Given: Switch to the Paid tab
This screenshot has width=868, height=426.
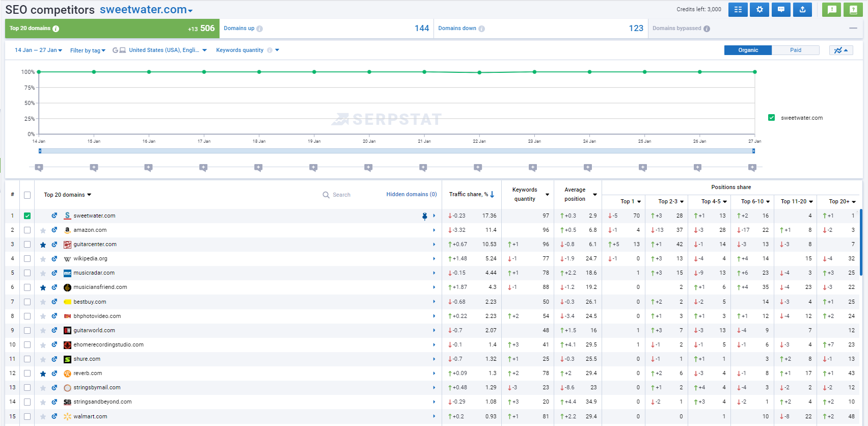Looking at the screenshot, I should point(796,50).
